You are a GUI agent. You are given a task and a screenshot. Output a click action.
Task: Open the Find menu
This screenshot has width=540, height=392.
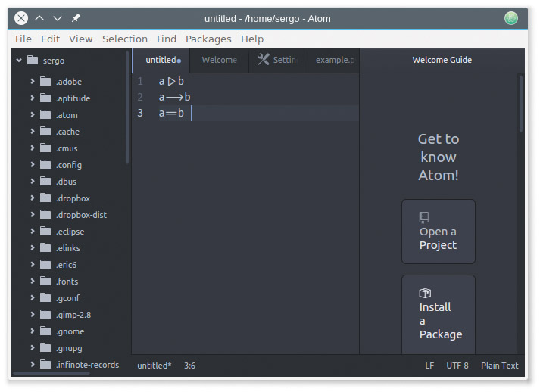tap(167, 39)
